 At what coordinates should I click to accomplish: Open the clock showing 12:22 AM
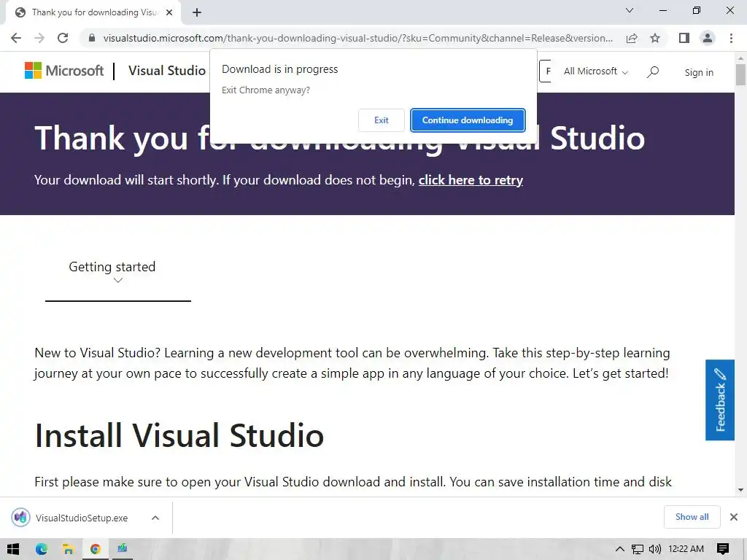[686, 549]
